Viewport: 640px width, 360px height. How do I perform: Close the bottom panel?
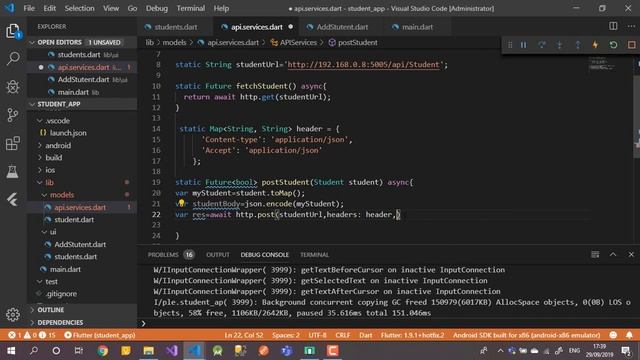(x=631, y=254)
